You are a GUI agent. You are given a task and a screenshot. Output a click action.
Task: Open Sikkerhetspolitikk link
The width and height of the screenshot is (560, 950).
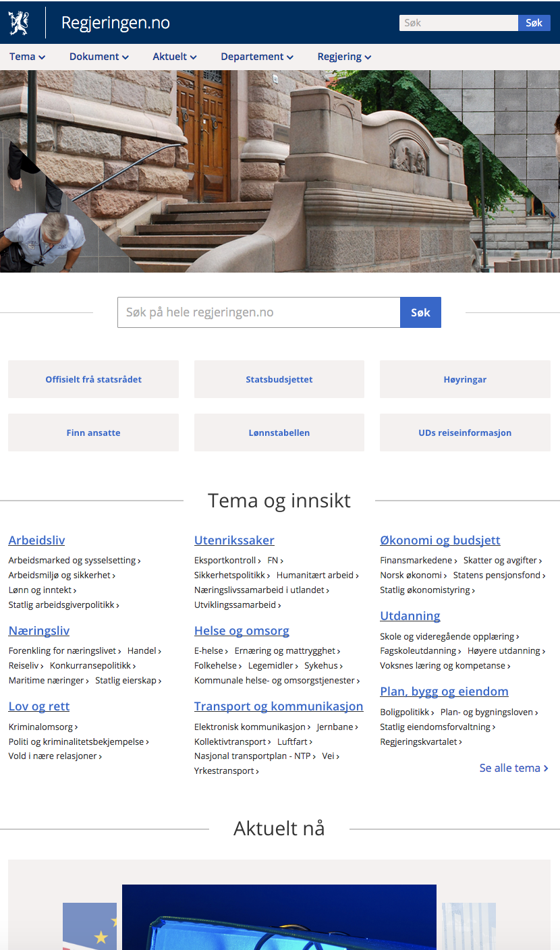point(233,576)
